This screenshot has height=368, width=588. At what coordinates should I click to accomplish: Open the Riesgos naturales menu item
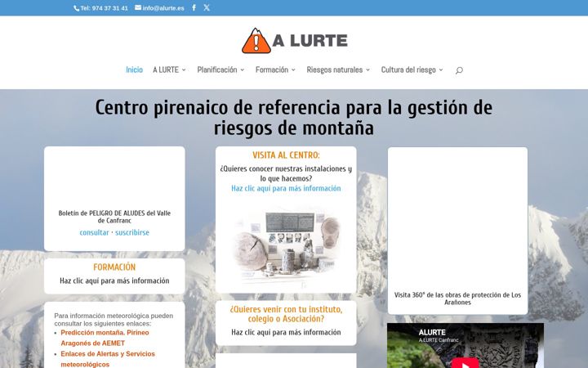335,70
